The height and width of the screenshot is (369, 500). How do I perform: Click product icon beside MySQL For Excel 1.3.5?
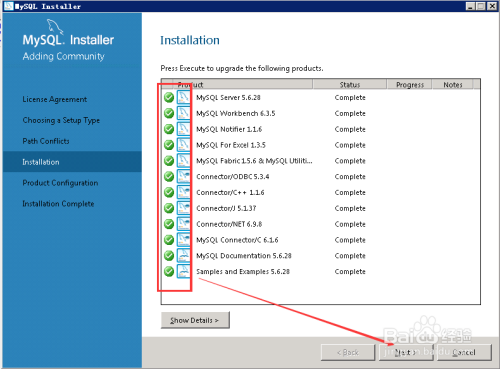click(x=183, y=145)
